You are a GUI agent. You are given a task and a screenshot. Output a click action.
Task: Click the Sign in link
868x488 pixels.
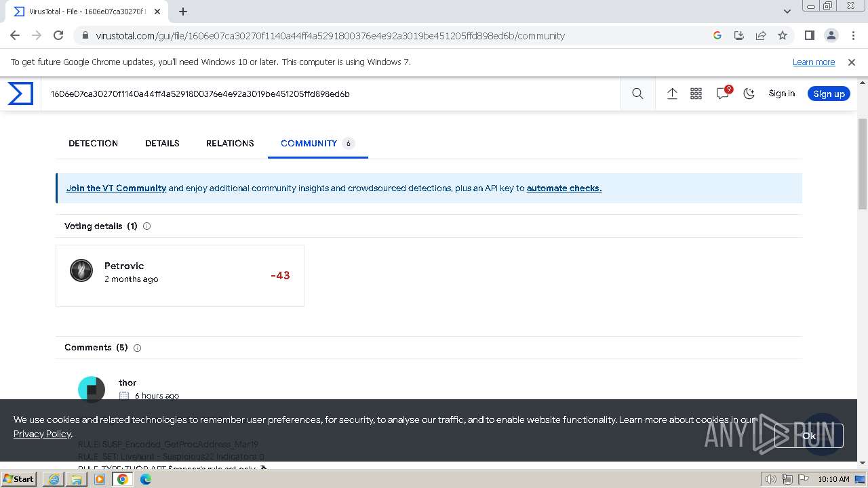click(x=781, y=94)
